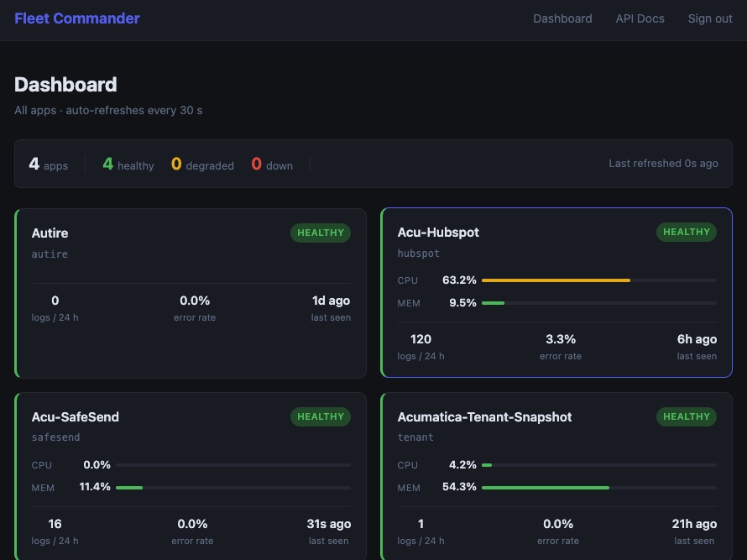Screen dimensions: 747x560
Task: Click the "1d ago" last seen value
Action: (331, 301)
